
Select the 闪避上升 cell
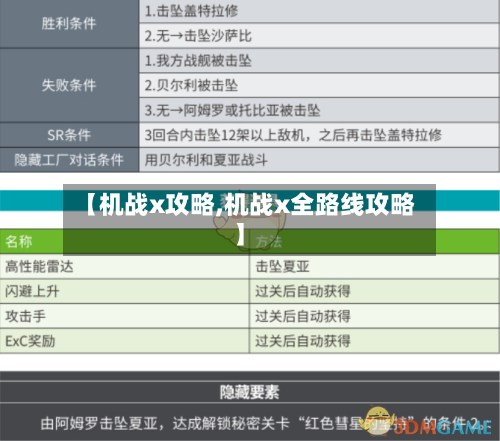point(124,291)
